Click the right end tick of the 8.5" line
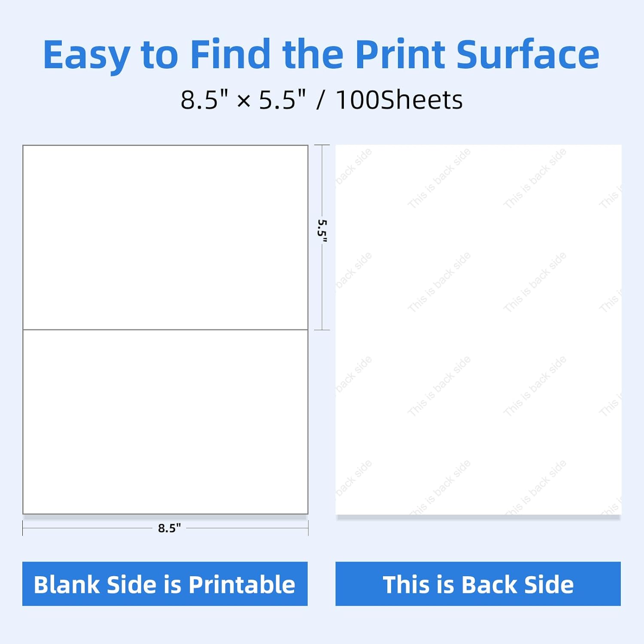This screenshot has height=644, width=644. 308,528
